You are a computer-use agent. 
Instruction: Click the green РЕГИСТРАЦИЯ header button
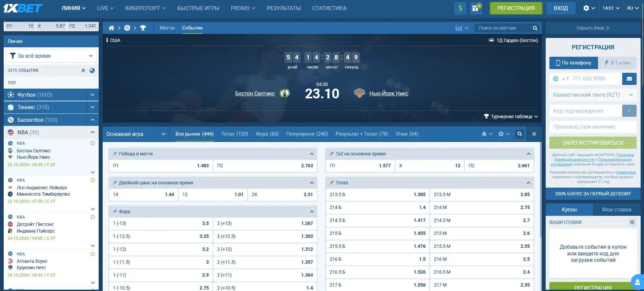pyautogui.click(x=516, y=8)
